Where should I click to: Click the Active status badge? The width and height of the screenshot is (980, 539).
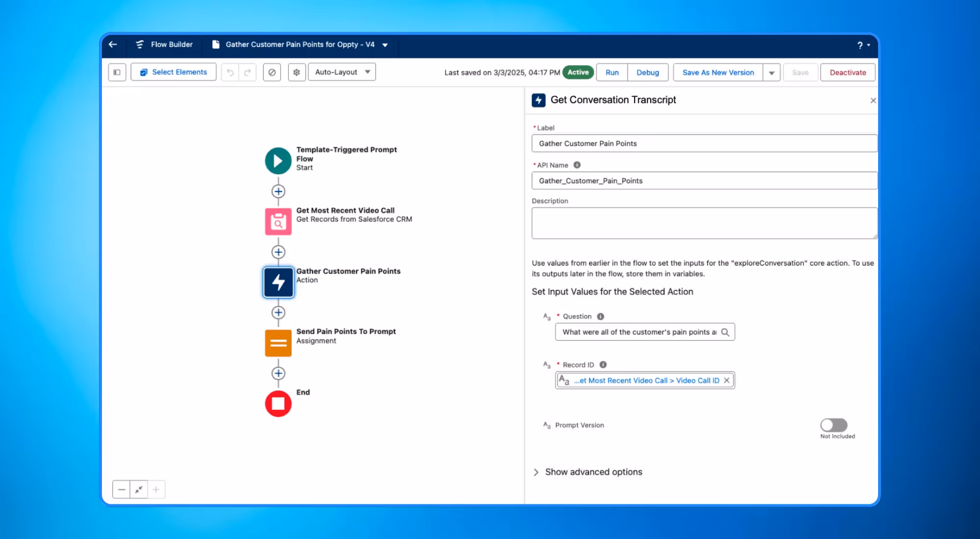578,72
